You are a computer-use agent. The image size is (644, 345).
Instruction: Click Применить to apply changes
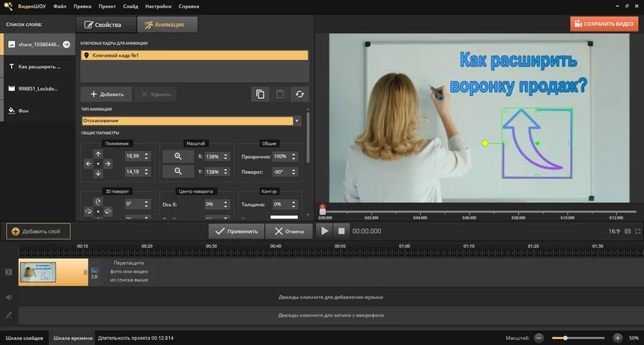click(237, 231)
